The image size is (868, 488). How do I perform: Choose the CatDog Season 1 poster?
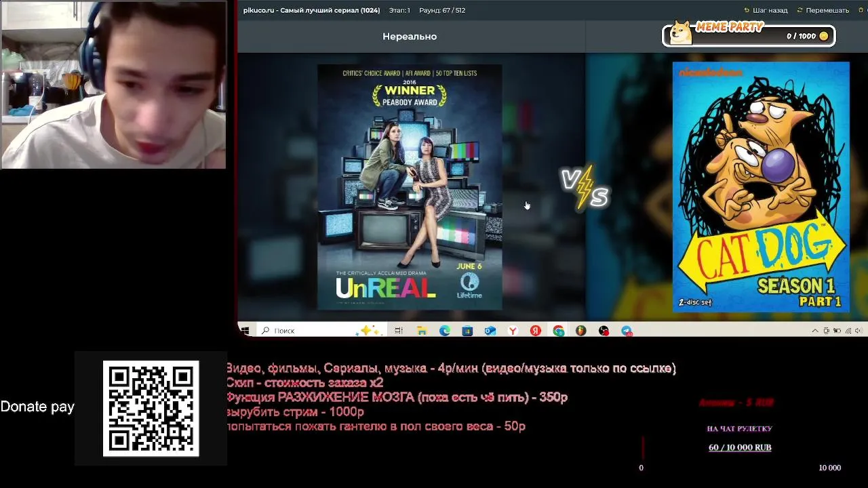coord(761,187)
